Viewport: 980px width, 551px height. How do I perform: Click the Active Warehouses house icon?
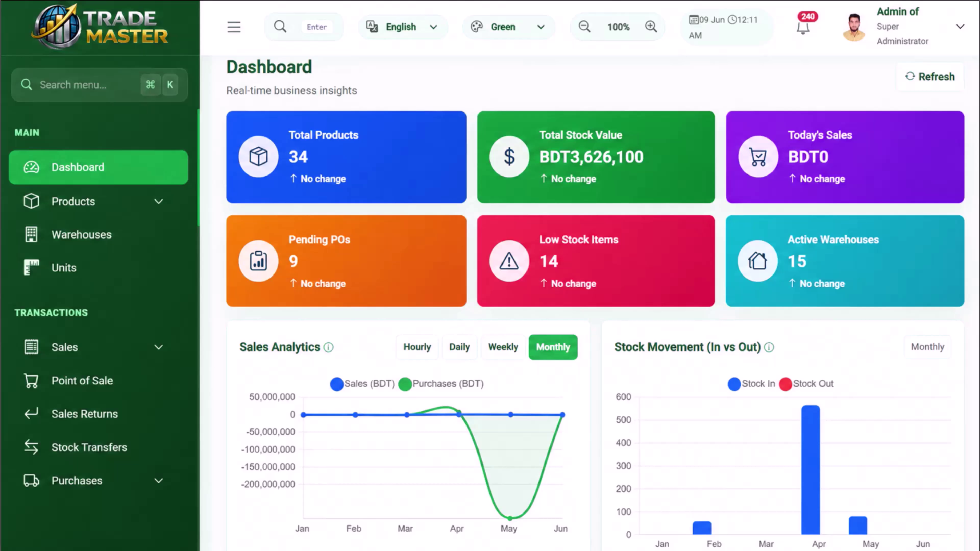(757, 261)
